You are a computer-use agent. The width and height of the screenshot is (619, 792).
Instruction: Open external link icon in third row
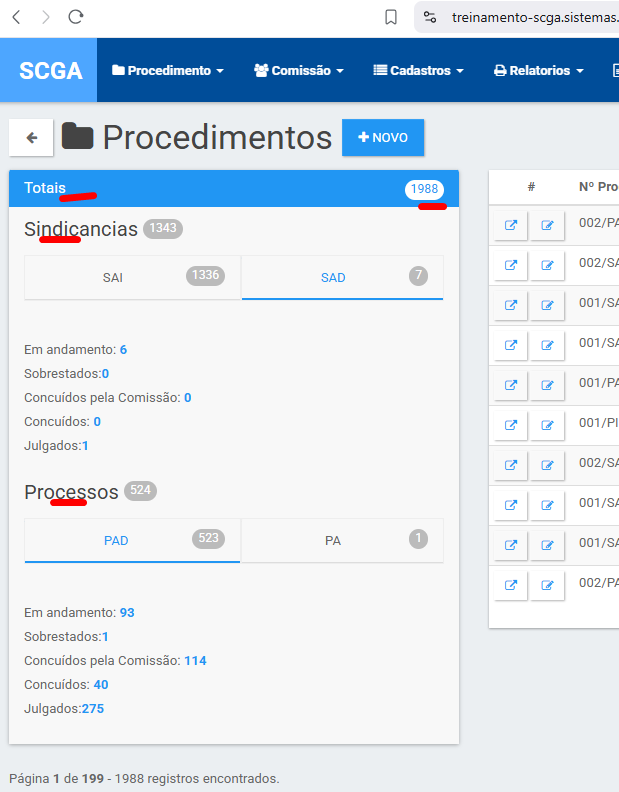coord(511,305)
